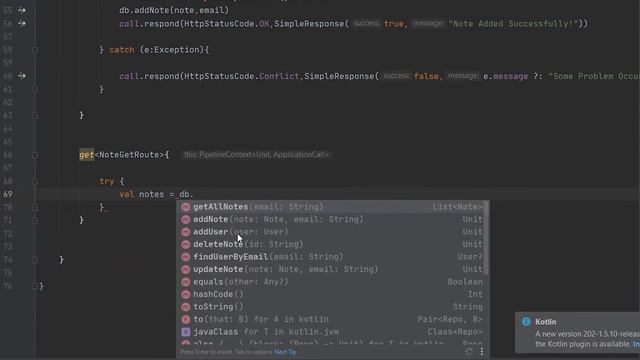The width and height of the screenshot is (640, 360).
Task: Click fold end marker on line 70
Action: tap(35, 207)
